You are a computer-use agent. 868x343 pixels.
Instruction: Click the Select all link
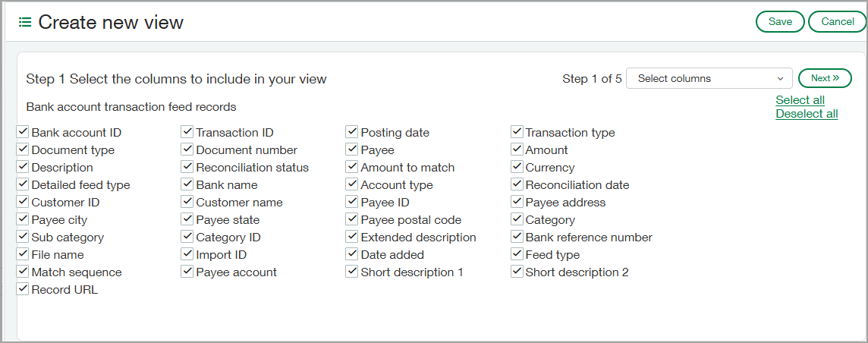[x=800, y=100]
